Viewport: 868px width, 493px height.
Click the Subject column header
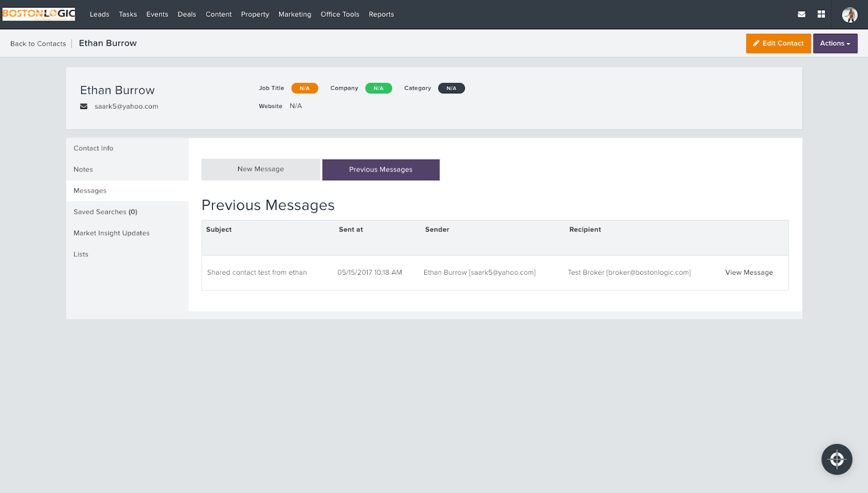click(219, 230)
